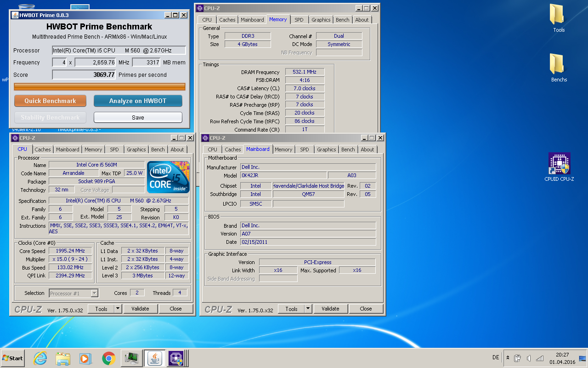The height and width of the screenshot is (368, 588).
Task: Open SPD tab in Memory window
Action: click(x=299, y=20)
